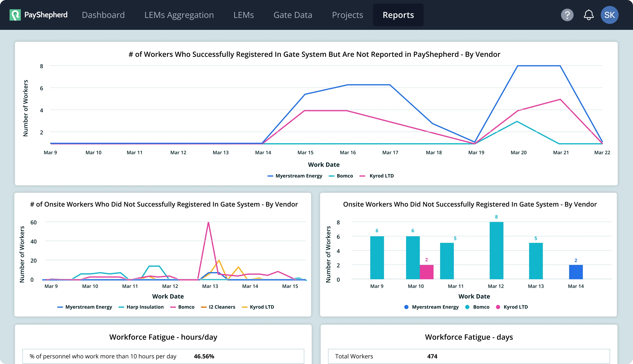
Task: Switch to LEMs Aggregation tab
Action: [179, 15]
